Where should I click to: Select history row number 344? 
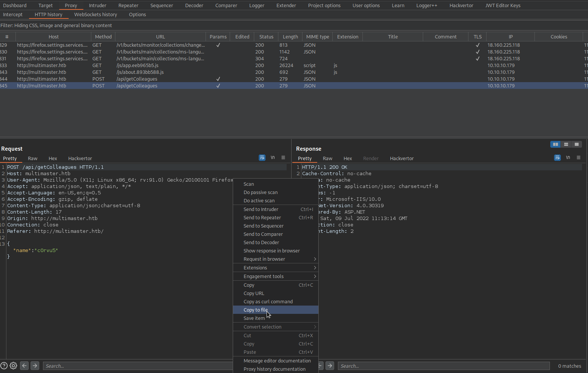(294, 79)
